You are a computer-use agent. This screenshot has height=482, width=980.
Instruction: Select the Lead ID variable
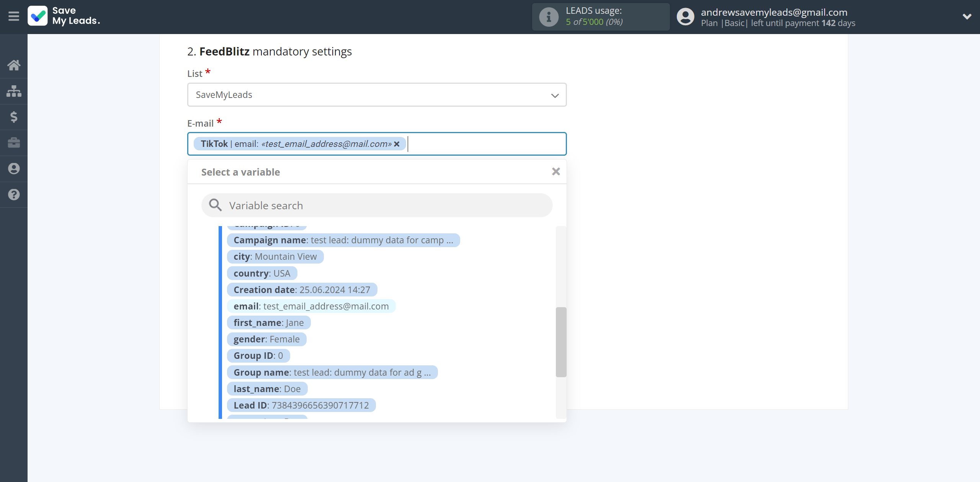pyautogui.click(x=301, y=405)
